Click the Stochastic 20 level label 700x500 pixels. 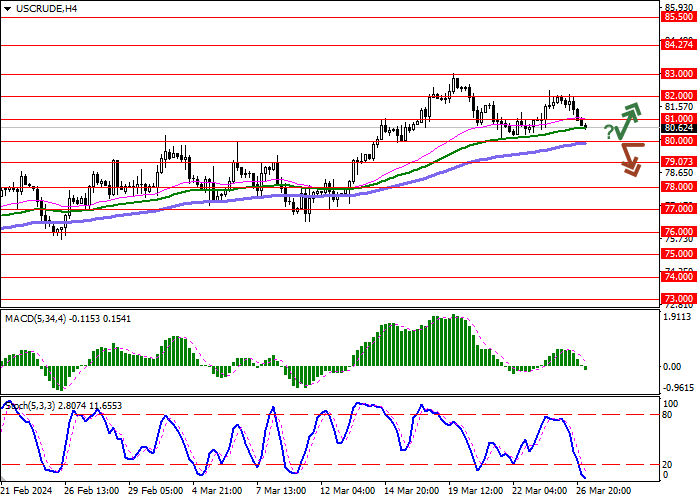coord(667,465)
